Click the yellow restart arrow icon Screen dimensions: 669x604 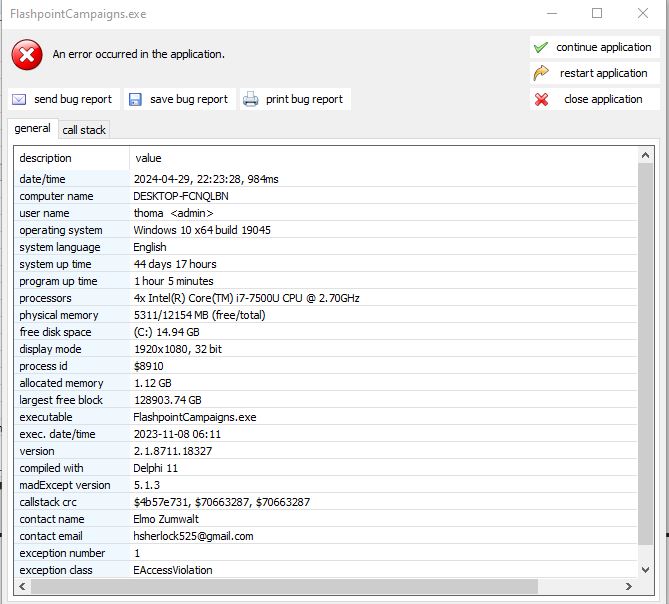pos(541,73)
